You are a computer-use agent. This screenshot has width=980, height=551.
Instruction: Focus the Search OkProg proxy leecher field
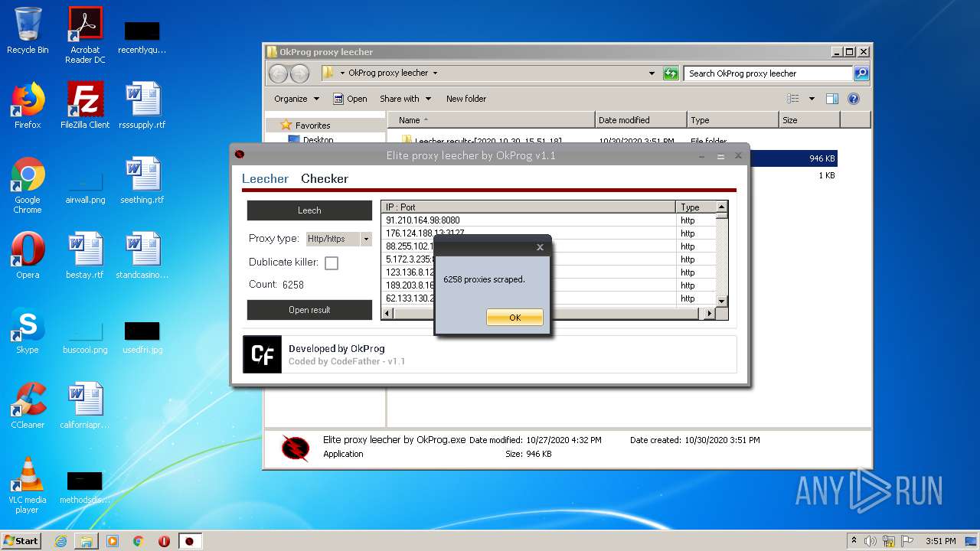768,73
